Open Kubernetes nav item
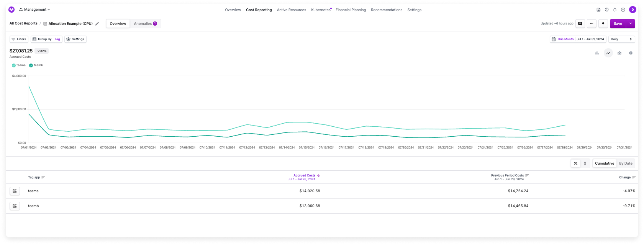Screen dimensions: 644x245 coord(321,10)
